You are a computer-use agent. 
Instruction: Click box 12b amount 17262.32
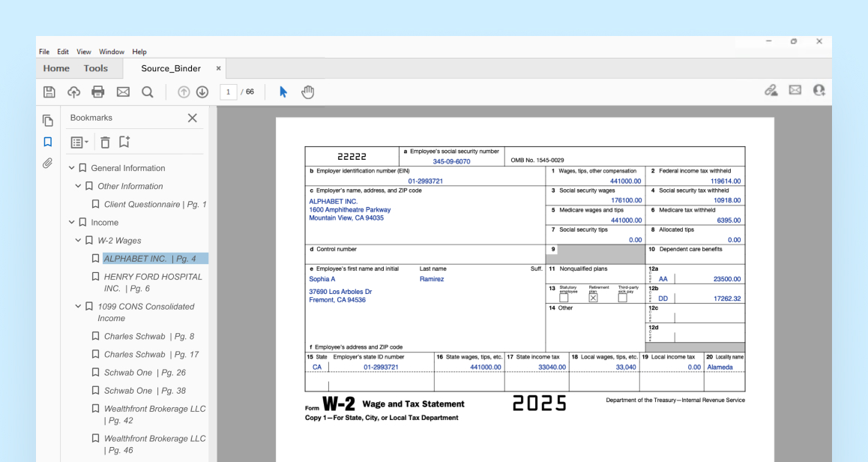727,298
